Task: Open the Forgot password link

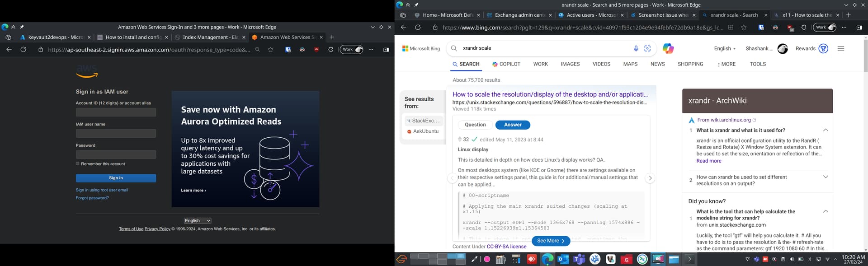Action: tap(92, 198)
